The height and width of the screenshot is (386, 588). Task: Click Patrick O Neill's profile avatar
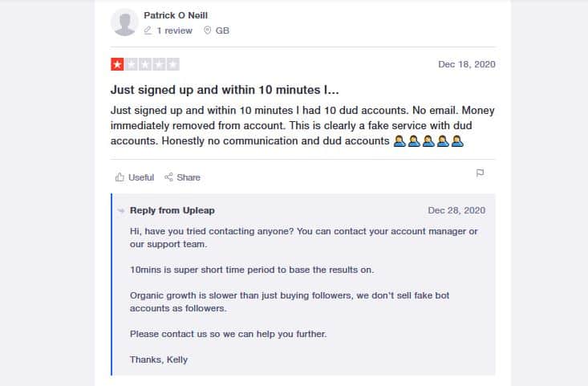pos(124,22)
